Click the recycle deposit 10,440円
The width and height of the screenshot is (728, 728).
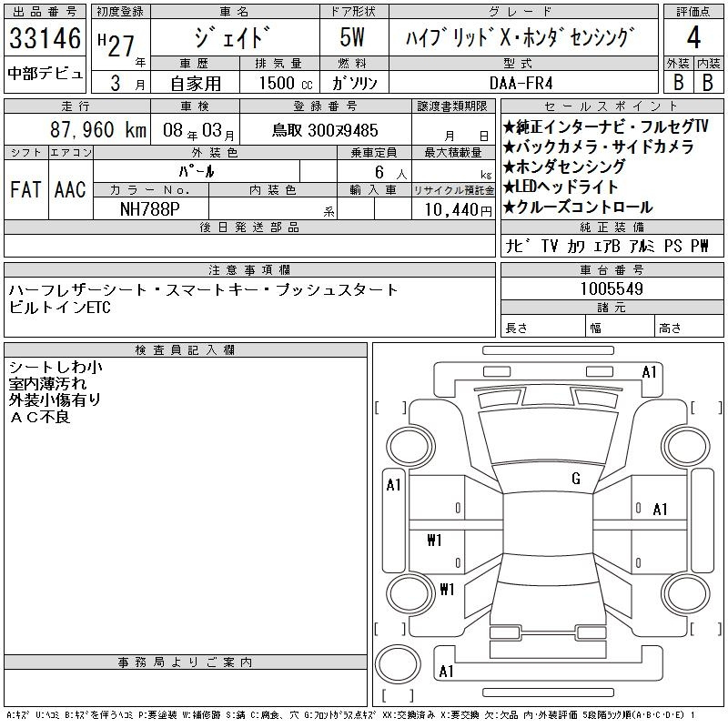(x=459, y=210)
